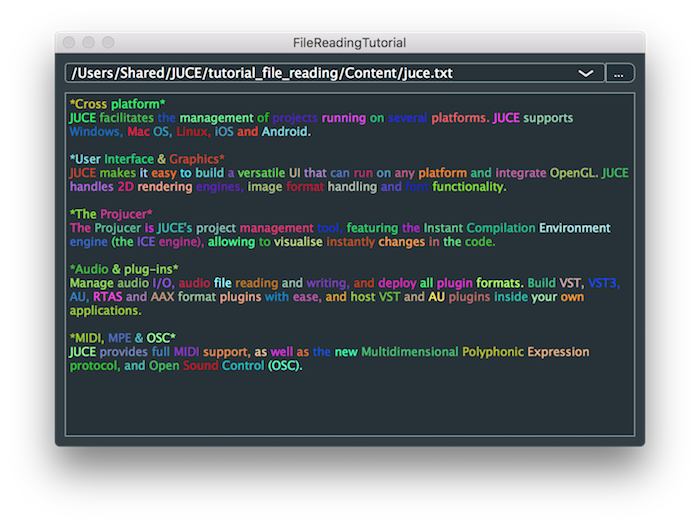Click the juce.txt file path field

pos(300,74)
